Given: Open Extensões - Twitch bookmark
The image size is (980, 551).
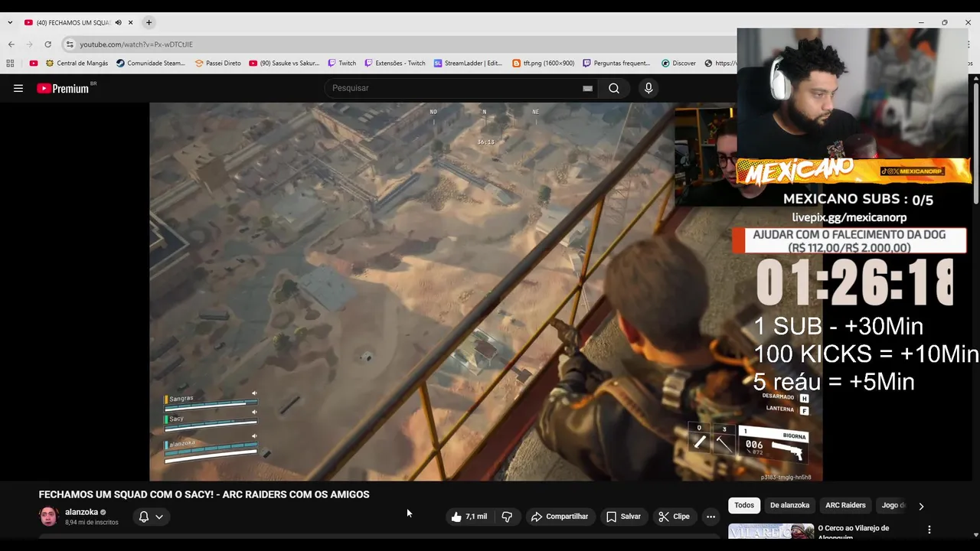Looking at the screenshot, I should [394, 64].
